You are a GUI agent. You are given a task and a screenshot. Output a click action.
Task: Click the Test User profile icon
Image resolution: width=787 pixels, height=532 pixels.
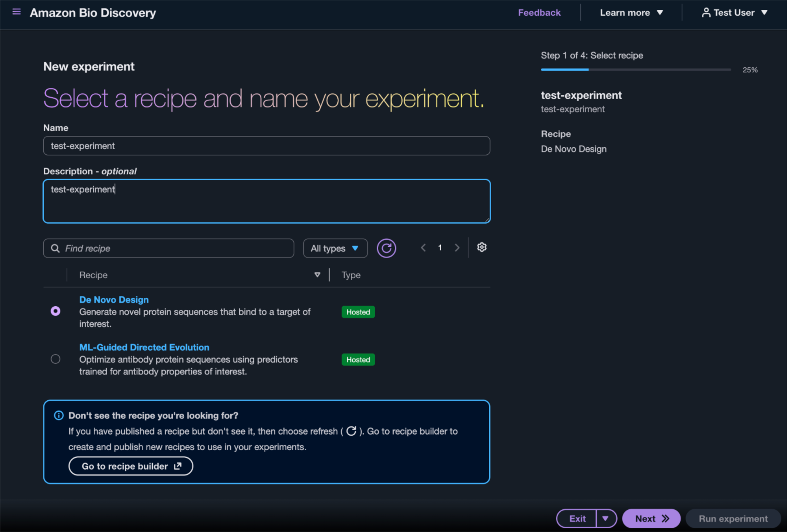[x=706, y=13]
